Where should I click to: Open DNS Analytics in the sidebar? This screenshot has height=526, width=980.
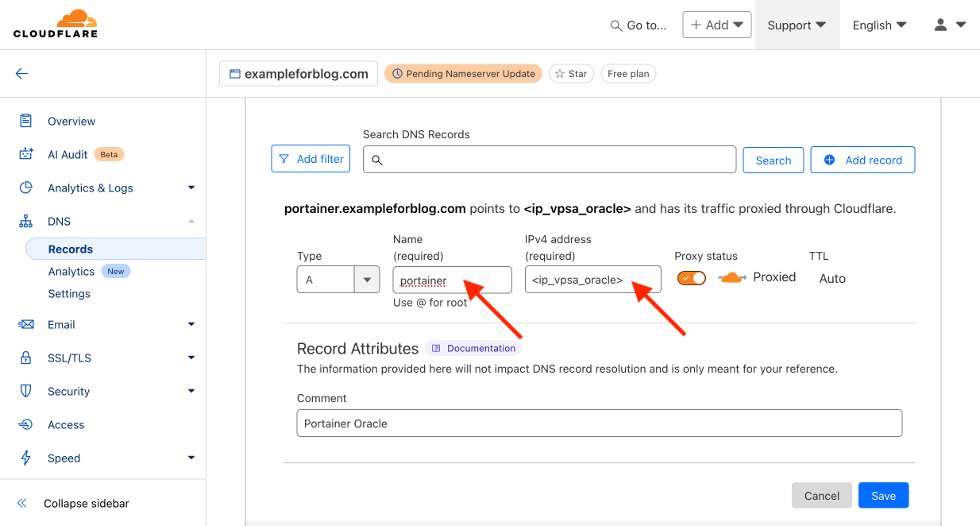pos(71,271)
